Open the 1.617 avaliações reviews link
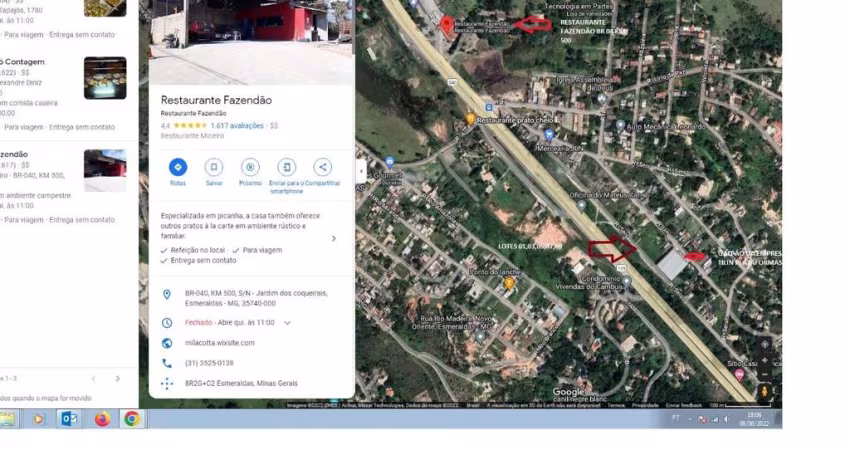Screen dimensions: 850x450 [x=237, y=126]
